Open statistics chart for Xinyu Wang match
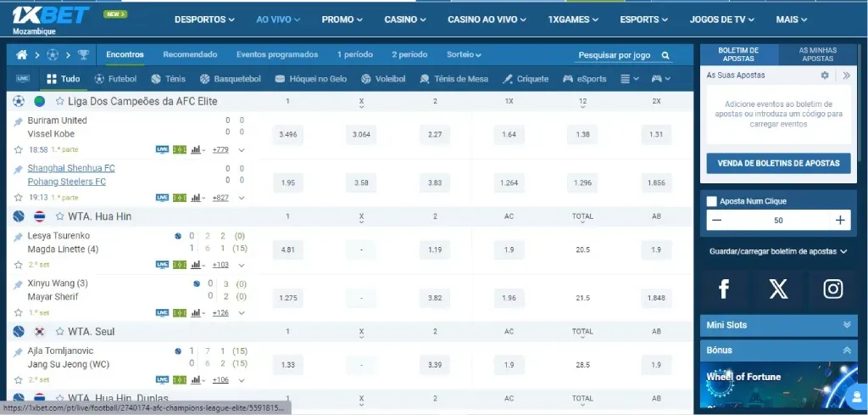The height and width of the screenshot is (415, 868). point(196,313)
